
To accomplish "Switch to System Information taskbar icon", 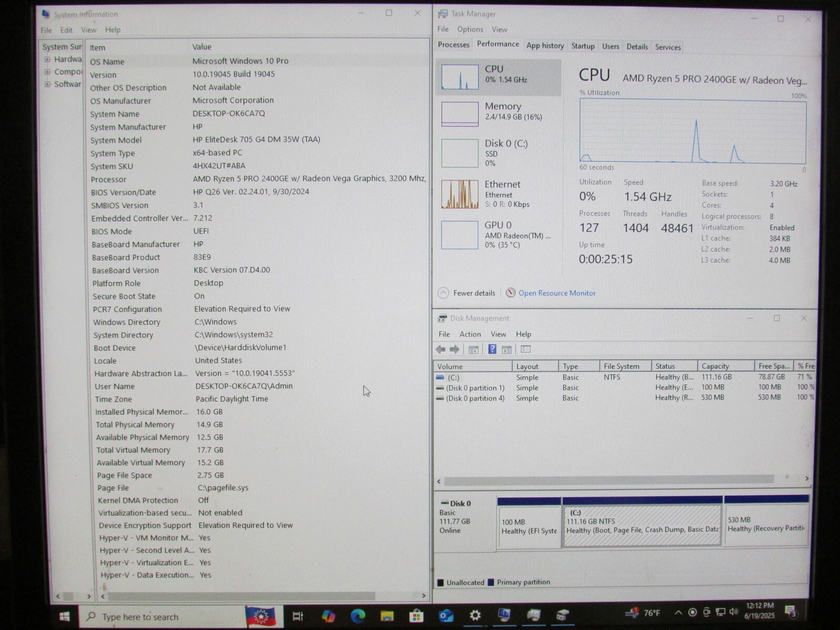I will tap(504, 615).
